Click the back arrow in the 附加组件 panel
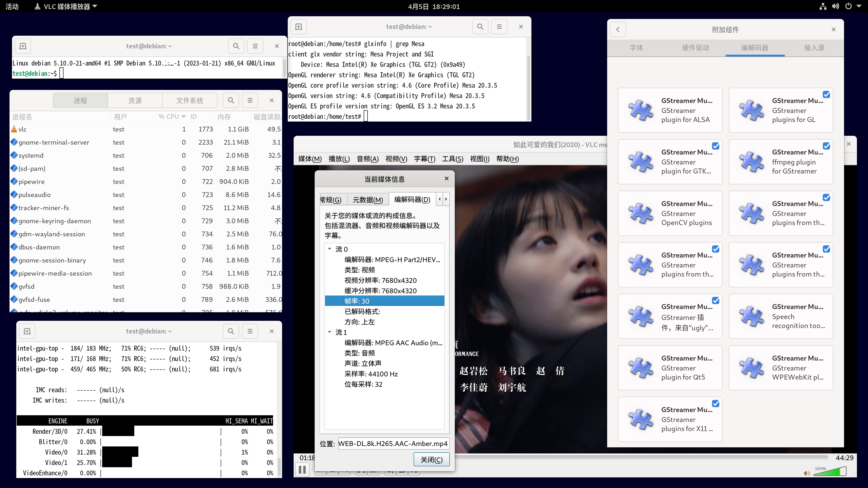This screenshot has height=488, width=868. tap(618, 29)
